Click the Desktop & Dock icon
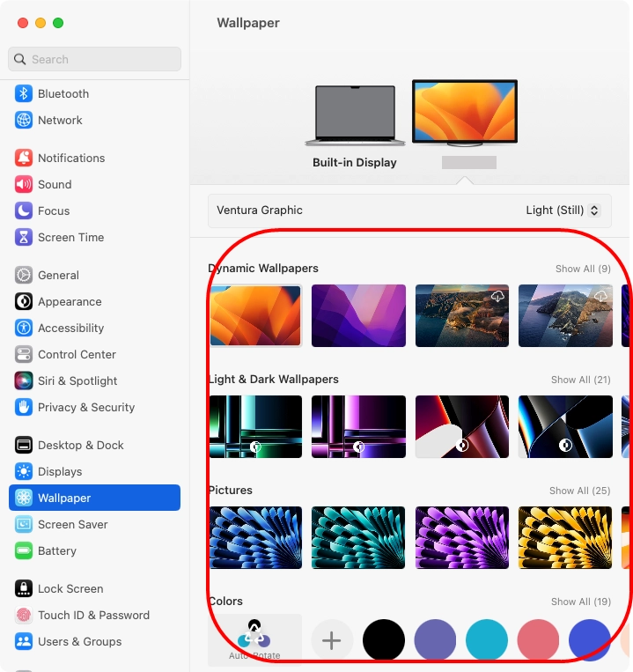Image resolution: width=633 pixels, height=672 pixels. pyautogui.click(x=24, y=445)
